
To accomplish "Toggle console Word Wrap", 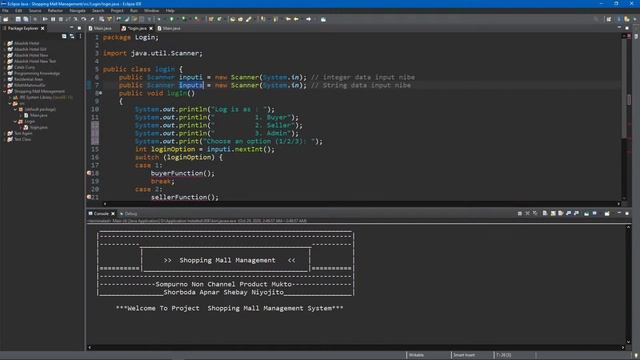I will coord(561,213).
